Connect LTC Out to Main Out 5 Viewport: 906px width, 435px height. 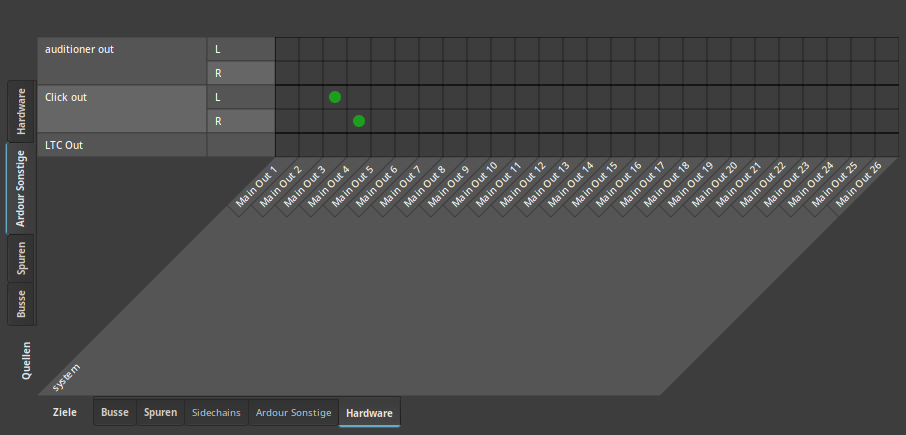pos(383,145)
